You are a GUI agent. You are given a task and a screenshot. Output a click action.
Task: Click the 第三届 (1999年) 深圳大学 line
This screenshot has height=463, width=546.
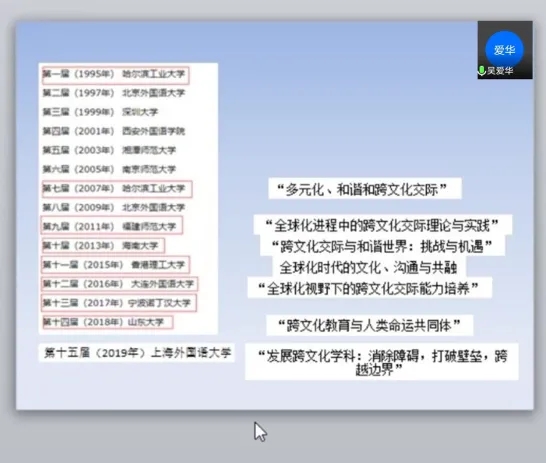100,112
